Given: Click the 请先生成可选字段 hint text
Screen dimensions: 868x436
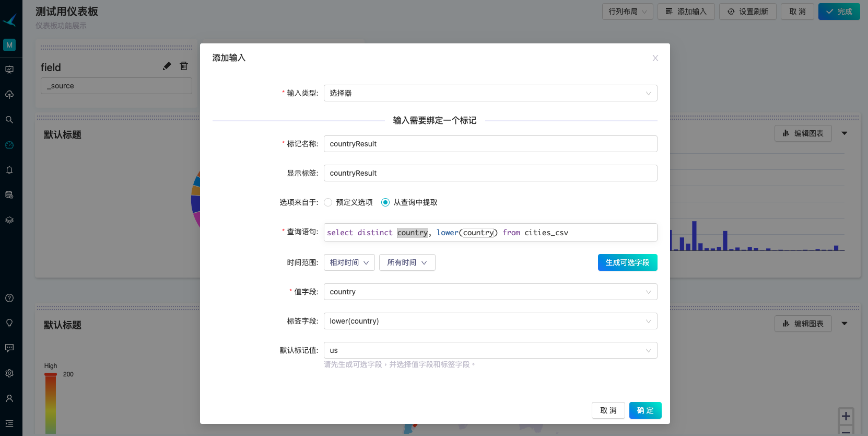Looking at the screenshot, I should 400,364.
